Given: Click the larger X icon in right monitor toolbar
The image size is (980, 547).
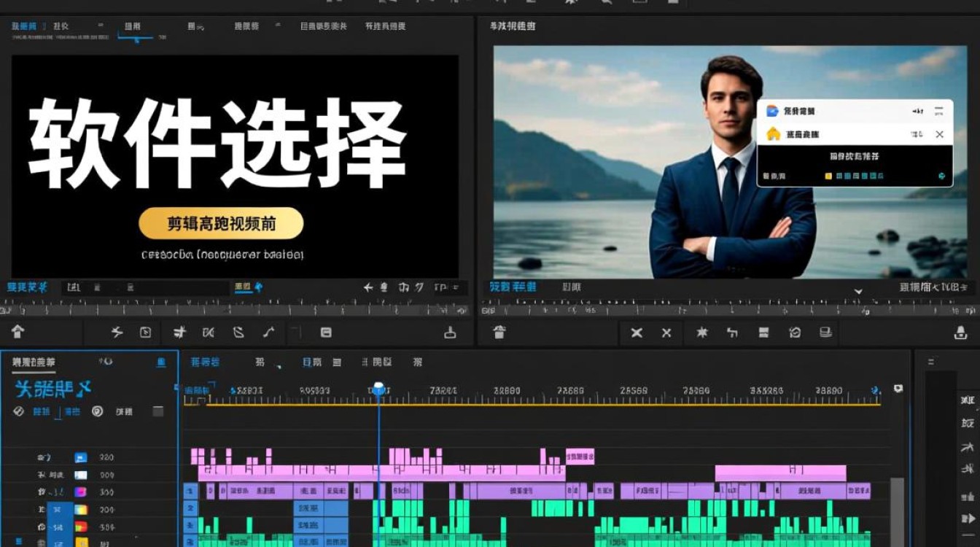Looking at the screenshot, I should 637,333.
